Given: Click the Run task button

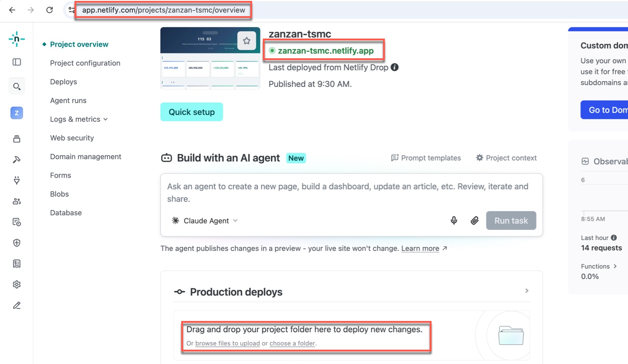Looking at the screenshot, I should (511, 221).
